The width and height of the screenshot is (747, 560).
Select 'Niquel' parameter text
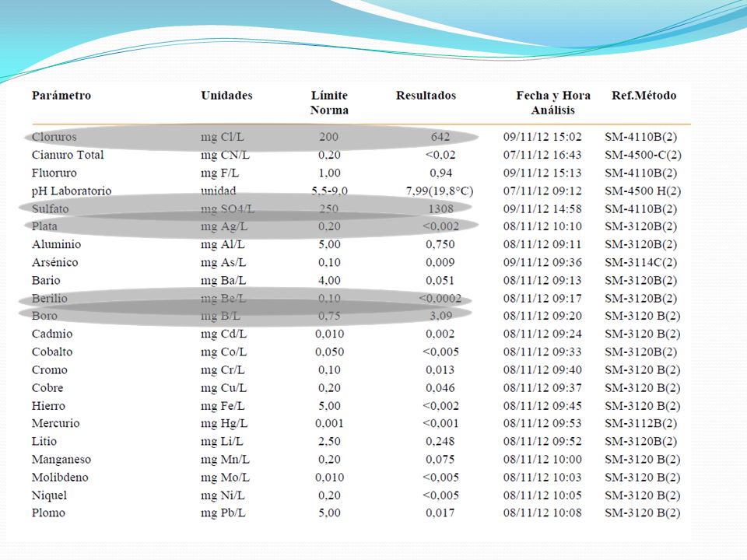49,495
